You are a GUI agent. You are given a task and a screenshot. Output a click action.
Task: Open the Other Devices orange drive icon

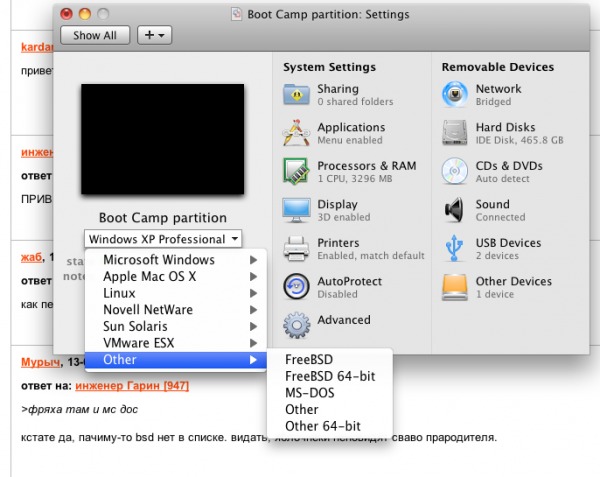click(x=455, y=287)
